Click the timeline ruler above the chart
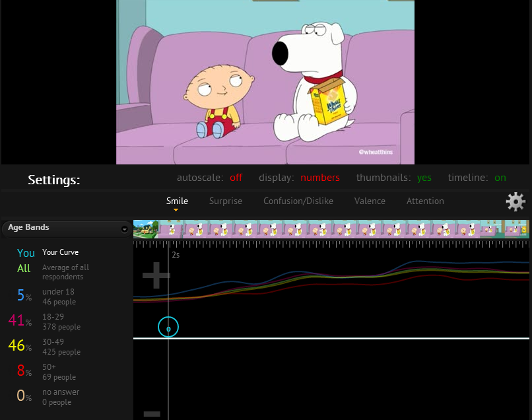The height and width of the screenshot is (420, 532). [x=331, y=244]
